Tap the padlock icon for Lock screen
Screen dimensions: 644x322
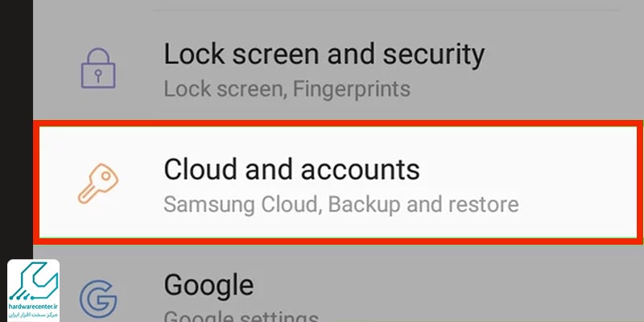click(98, 68)
